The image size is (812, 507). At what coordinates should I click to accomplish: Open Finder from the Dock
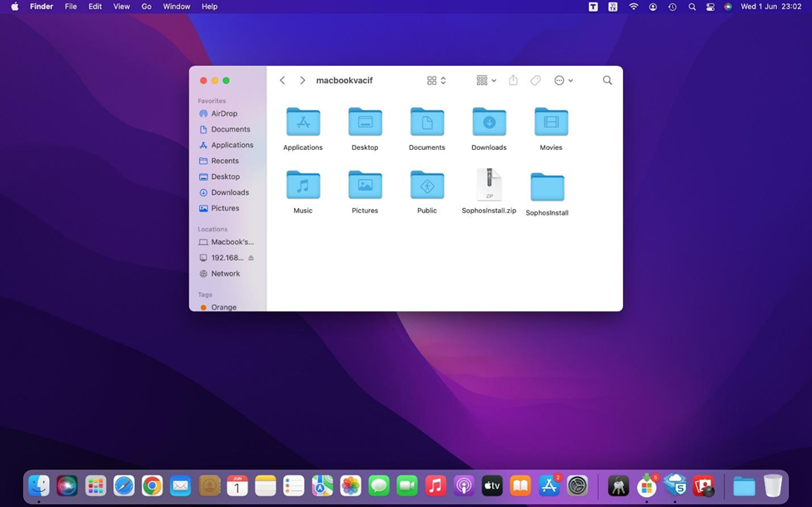(39, 485)
